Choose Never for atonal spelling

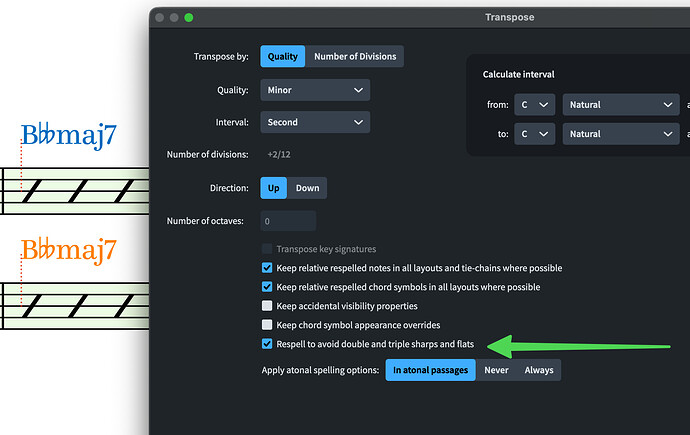point(496,370)
